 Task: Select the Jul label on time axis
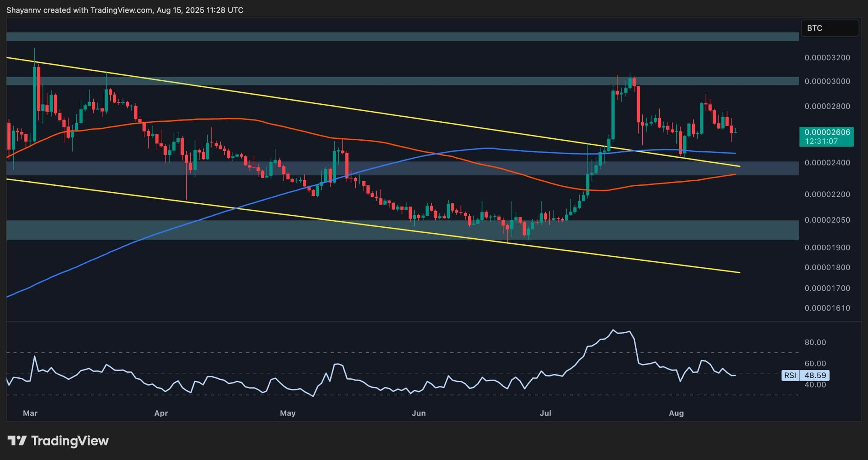(545, 413)
